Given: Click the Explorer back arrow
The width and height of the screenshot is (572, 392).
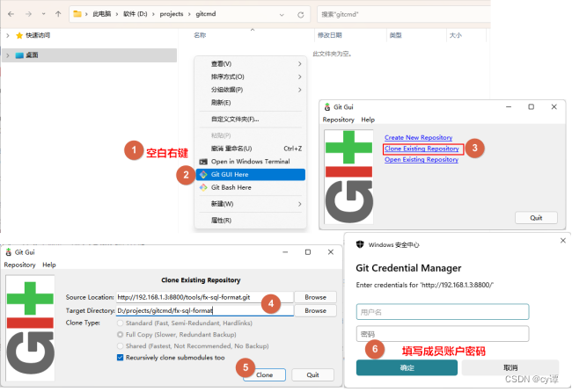Looking at the screenshot, I should (11, 14).
